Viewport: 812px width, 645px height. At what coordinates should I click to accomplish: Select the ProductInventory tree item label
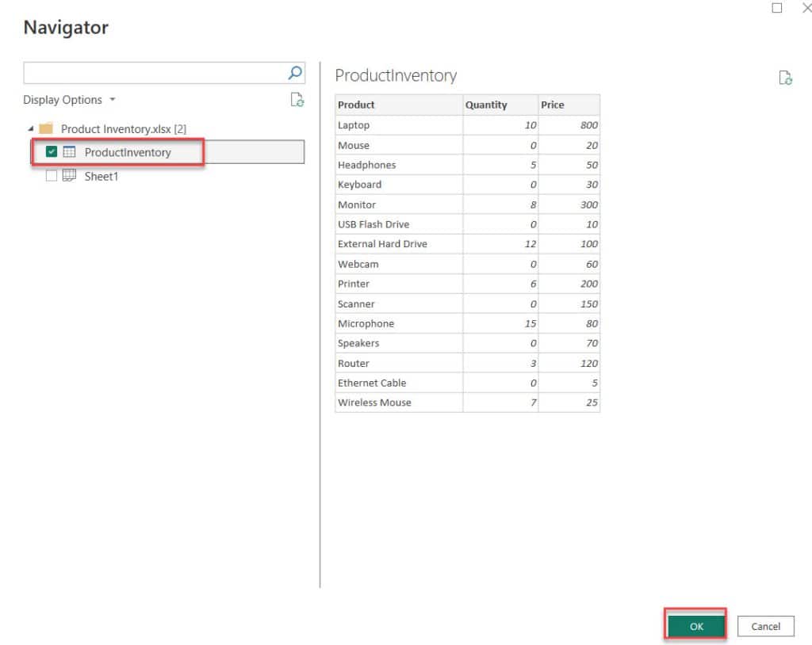128,152
